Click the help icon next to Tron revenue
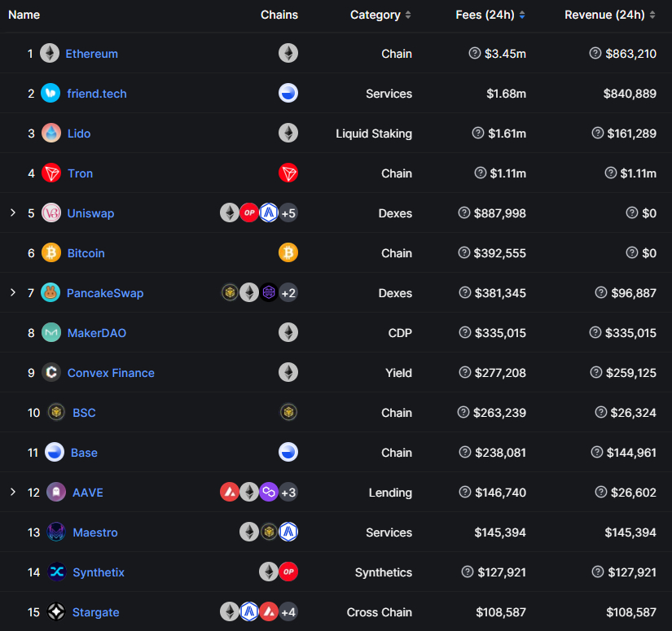The width and height of the screenshot is (672, 631). coord(610,173)
